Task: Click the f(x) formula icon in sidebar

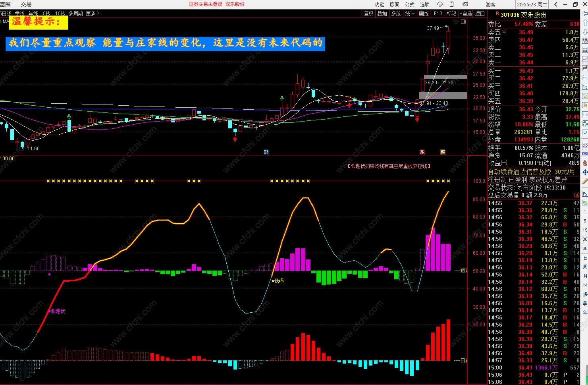Action: [585, 124]
